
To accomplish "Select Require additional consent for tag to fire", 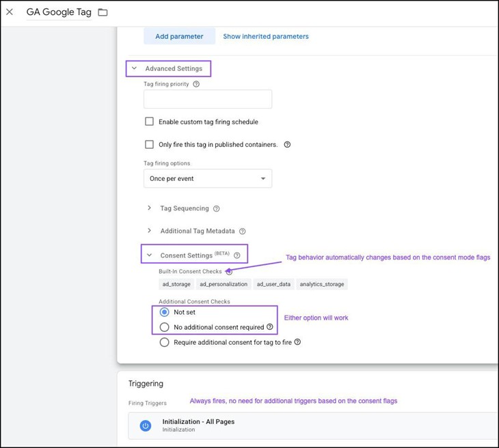I will click(164, 342).
